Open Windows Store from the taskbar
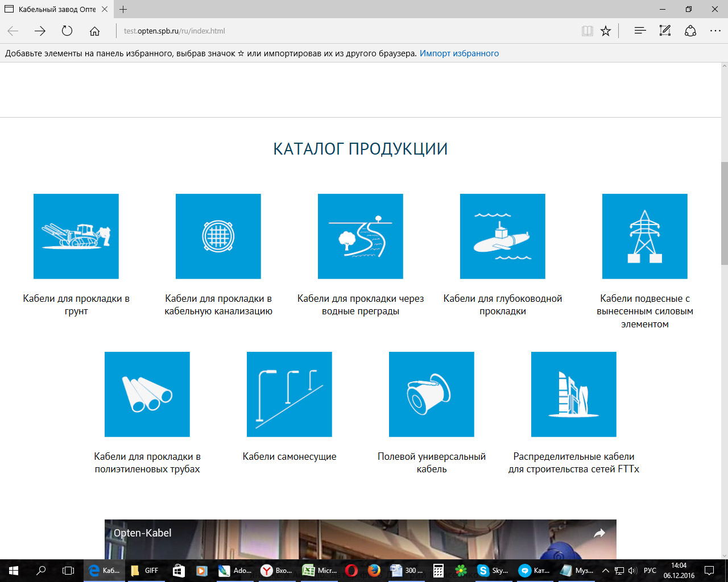 [x=178, y=571]
